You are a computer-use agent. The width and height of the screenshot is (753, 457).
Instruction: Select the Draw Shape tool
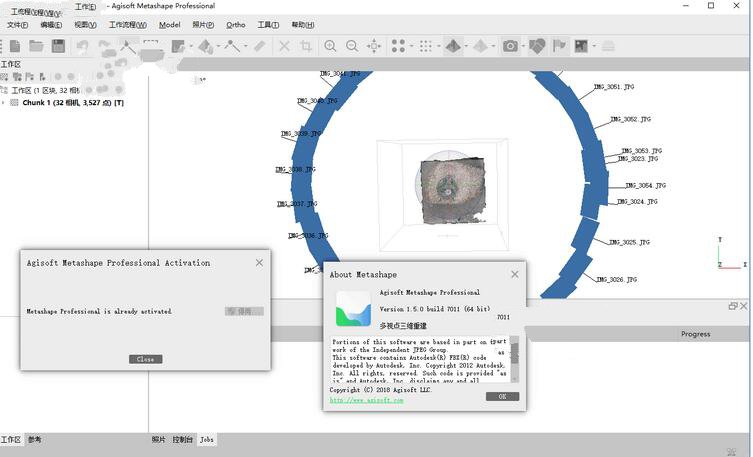point(205,46)
